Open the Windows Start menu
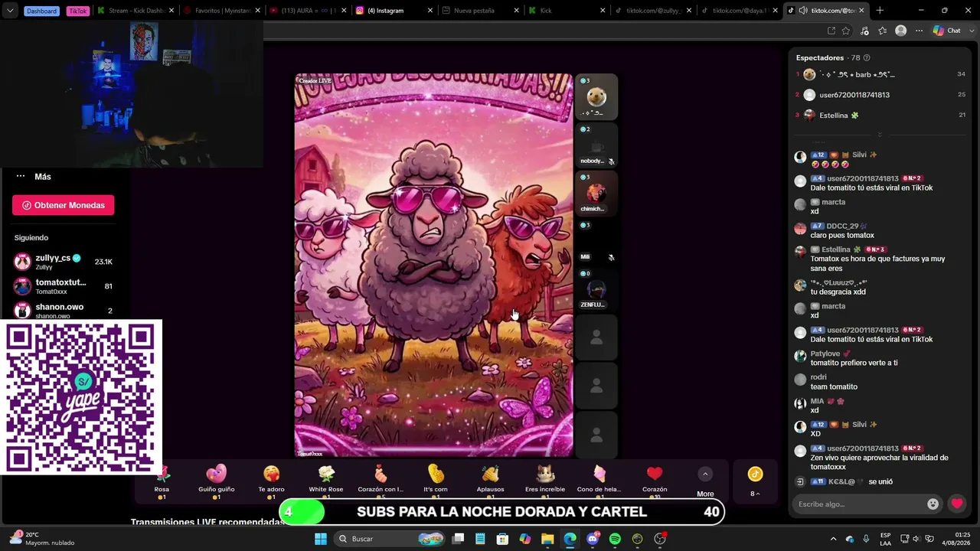 click(x=321, y=539)
